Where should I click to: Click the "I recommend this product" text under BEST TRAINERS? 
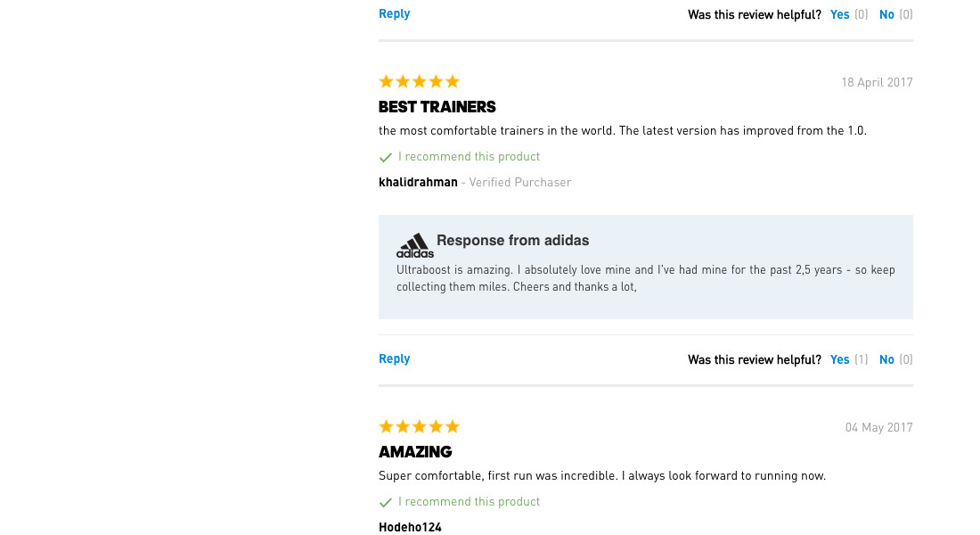pos(469,156)
